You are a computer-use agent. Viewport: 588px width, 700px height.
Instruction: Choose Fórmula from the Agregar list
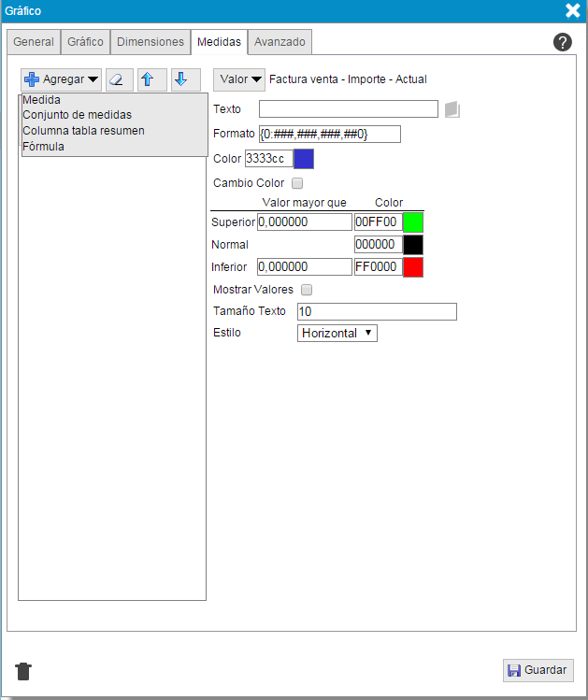pyautogui.click(x=44, y=147)
